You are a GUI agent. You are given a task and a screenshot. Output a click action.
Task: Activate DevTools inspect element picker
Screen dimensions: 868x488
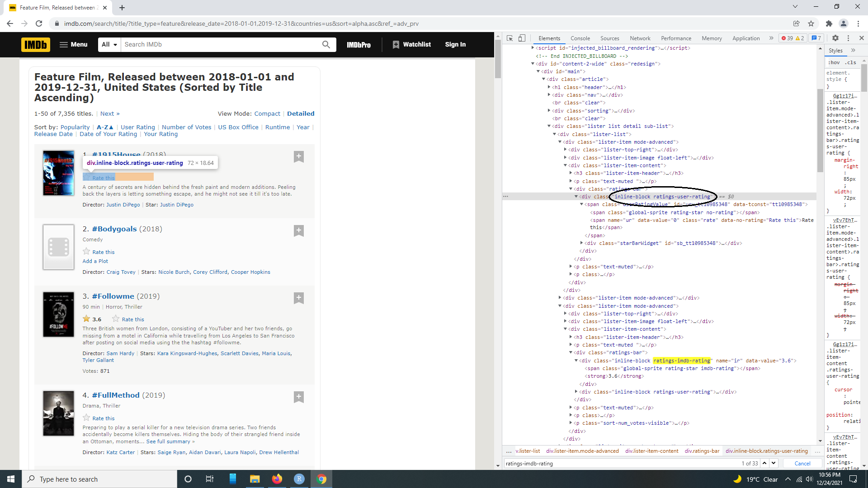click(509, 38)
